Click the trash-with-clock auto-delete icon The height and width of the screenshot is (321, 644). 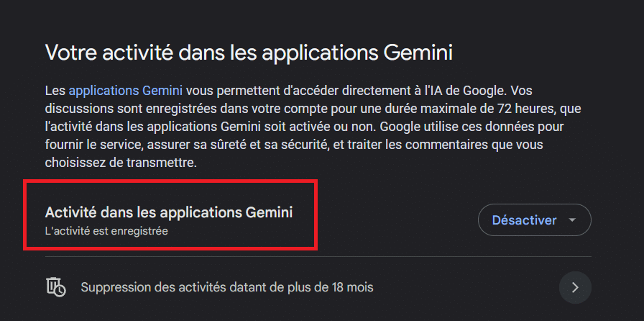[55, 287]
